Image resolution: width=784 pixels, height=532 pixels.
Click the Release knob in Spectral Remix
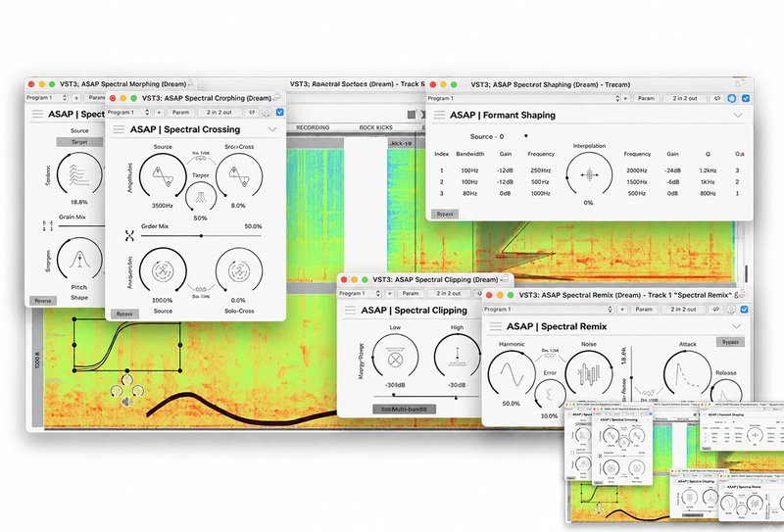click(726, 391)
